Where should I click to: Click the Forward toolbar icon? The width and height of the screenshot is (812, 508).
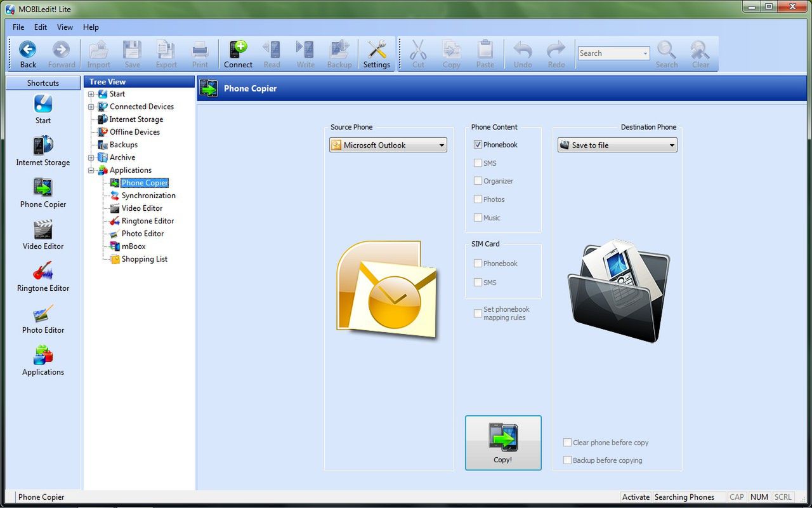(62, 54)
